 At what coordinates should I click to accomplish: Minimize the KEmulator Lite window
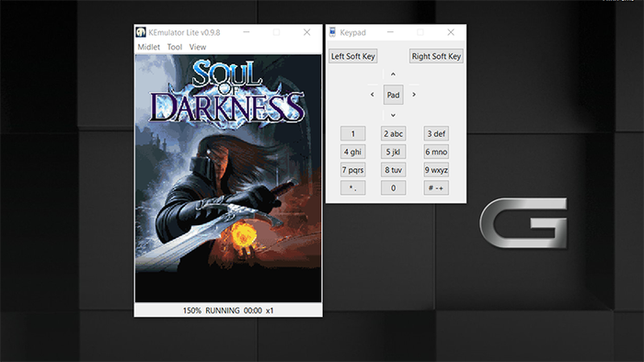pos(247,32)
